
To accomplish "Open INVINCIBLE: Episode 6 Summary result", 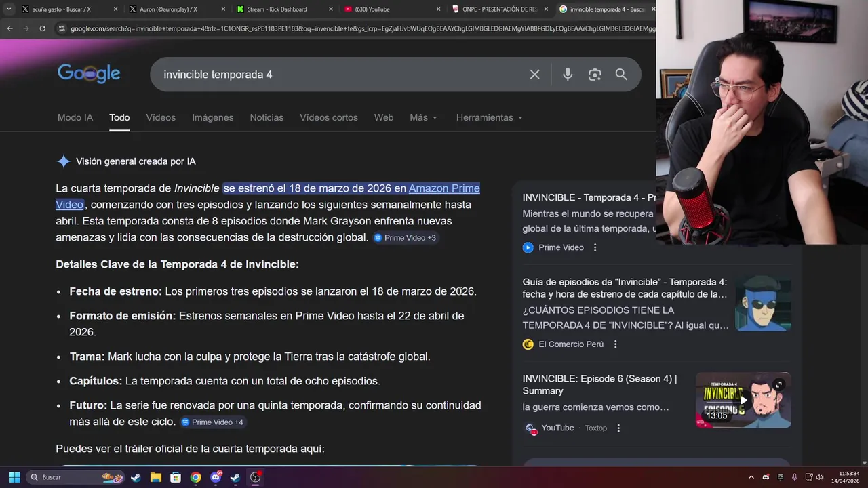I will [x=600, y=384].
